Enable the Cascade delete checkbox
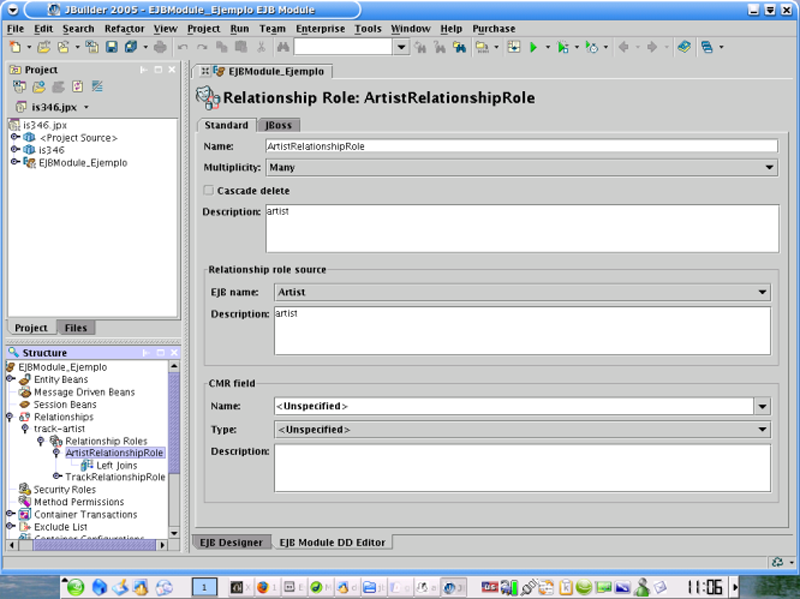Image resolution: width=800 pixels, height=599 pixels. click(x=209, y=190)
